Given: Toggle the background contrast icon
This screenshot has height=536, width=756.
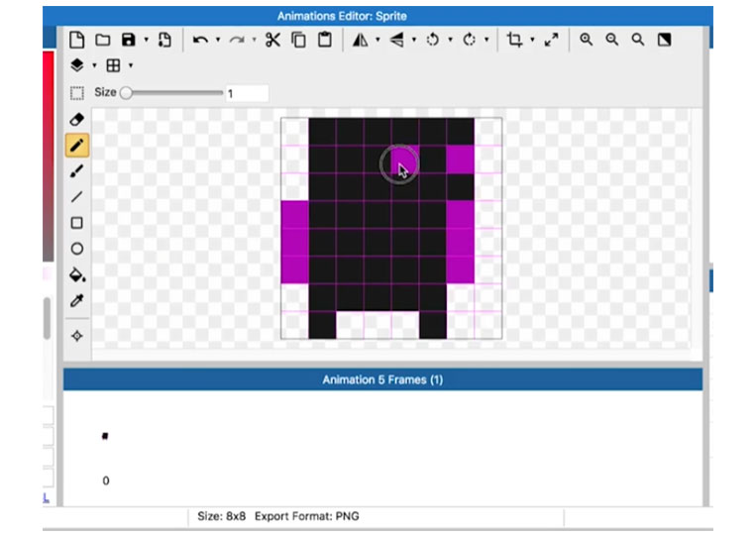Looking at the screenshot, I should [665, 40].
